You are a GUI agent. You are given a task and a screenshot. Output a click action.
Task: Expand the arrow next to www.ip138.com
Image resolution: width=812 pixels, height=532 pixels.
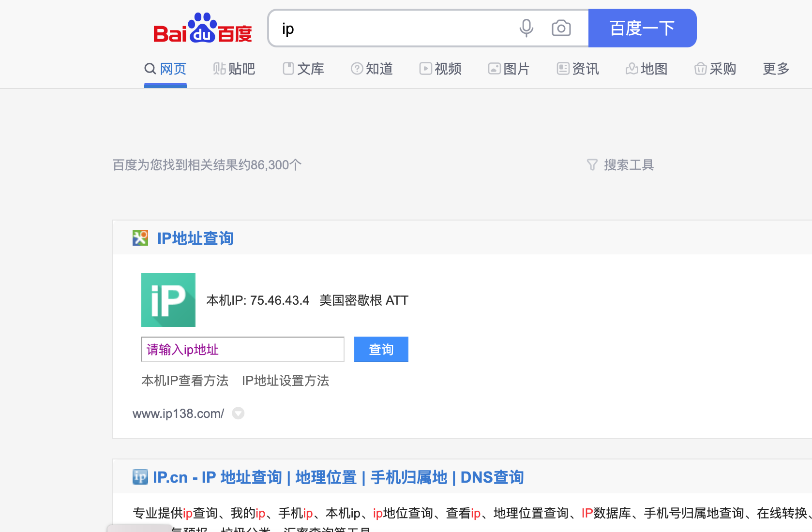(x=238, y=414)
